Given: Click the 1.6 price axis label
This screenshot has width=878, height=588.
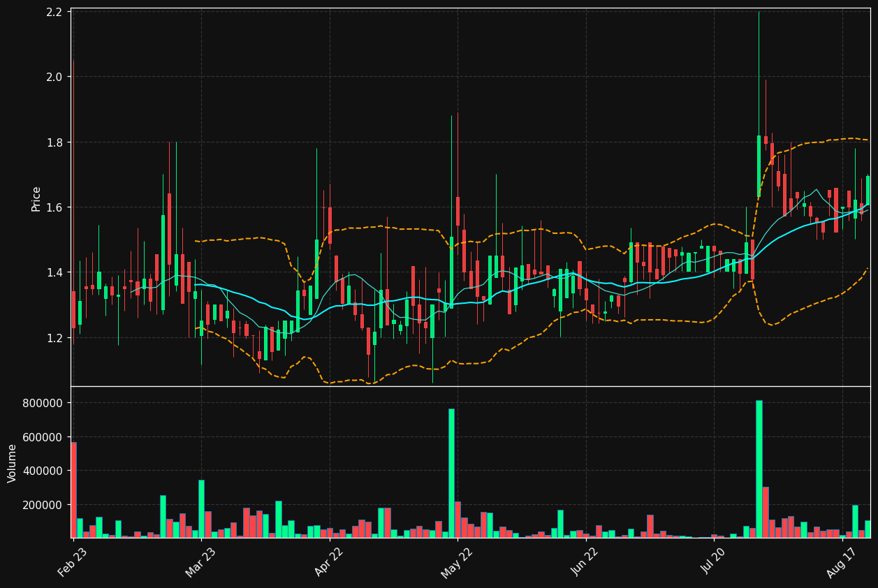Looking at the screenshot, I should pos(55,207).
